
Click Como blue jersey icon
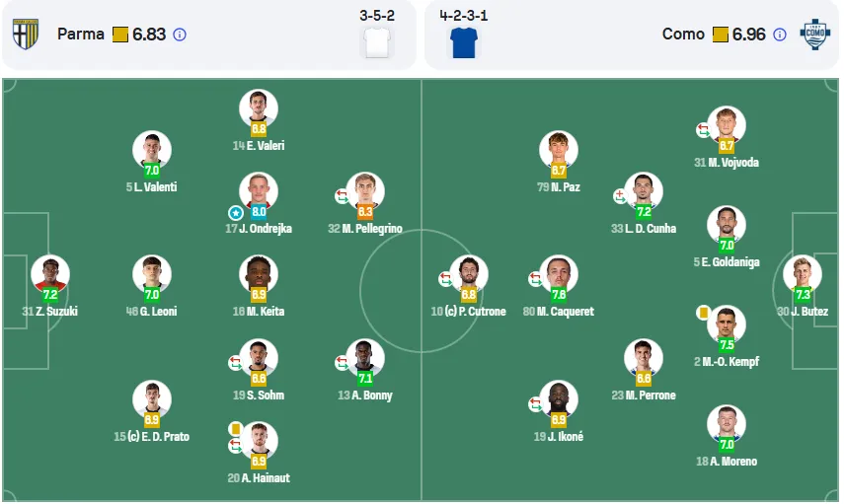[463, 42]
